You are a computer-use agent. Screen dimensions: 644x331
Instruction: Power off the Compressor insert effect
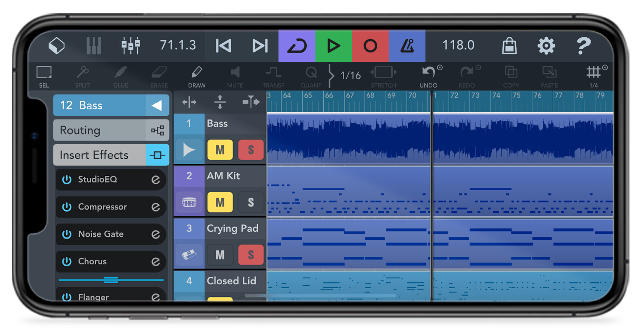click(66, 207)
